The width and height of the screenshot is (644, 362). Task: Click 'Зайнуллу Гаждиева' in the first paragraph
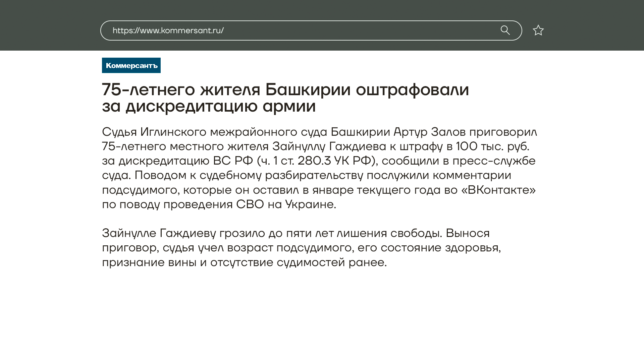329,146
